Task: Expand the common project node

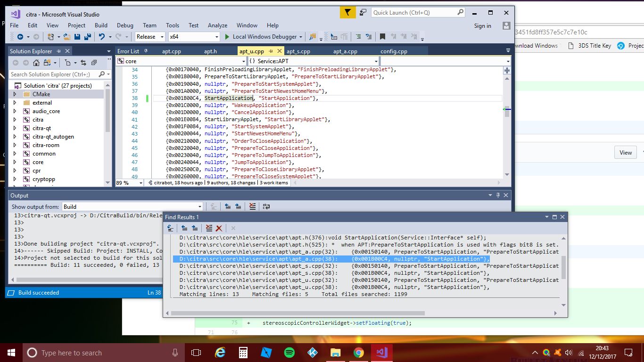Action: tap(15, 154)
